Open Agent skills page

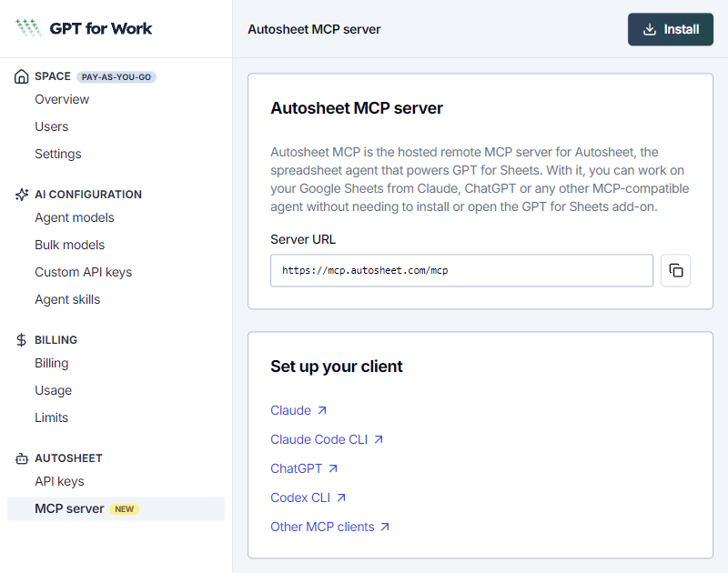tap(67, 299)
